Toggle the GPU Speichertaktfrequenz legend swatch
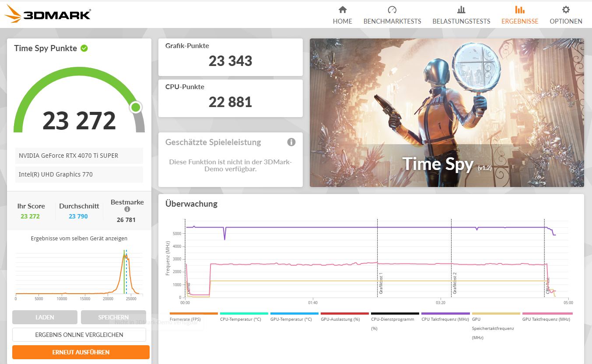The width and height of the screenshot is (592, 364). click(x=496, y=314)
